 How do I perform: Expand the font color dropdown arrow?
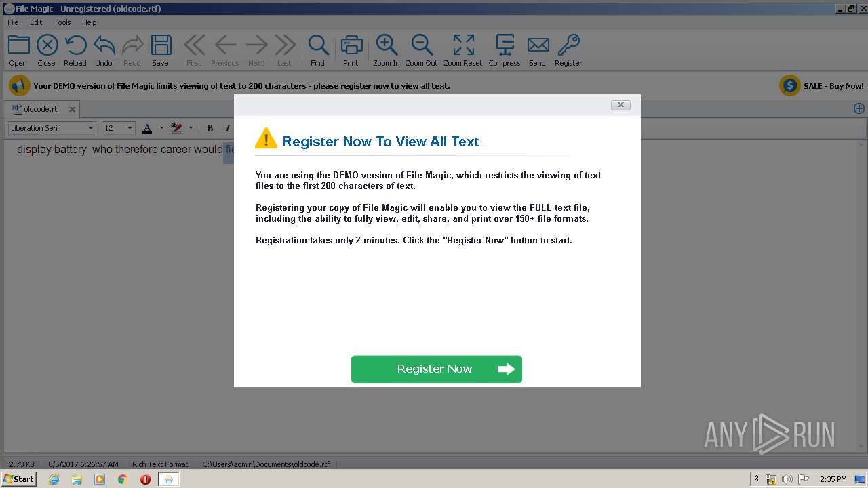[x=161, y=128]
